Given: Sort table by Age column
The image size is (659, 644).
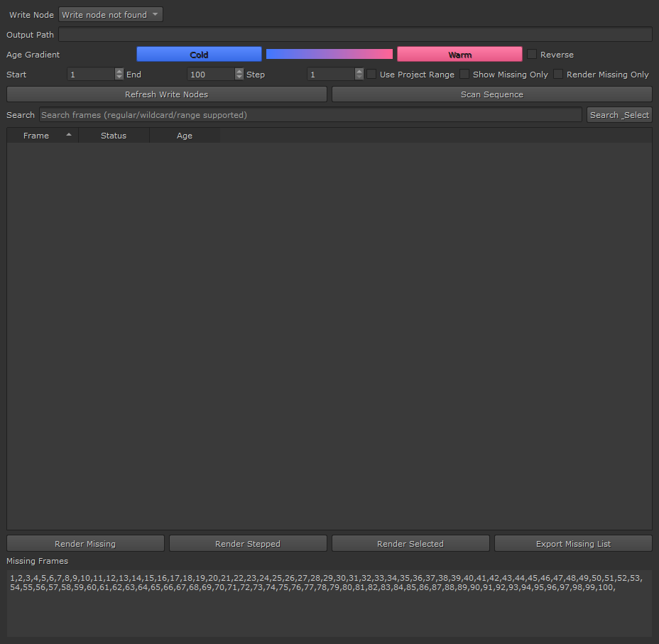Looking at the screenshot, I should click(x=185, y=136).
